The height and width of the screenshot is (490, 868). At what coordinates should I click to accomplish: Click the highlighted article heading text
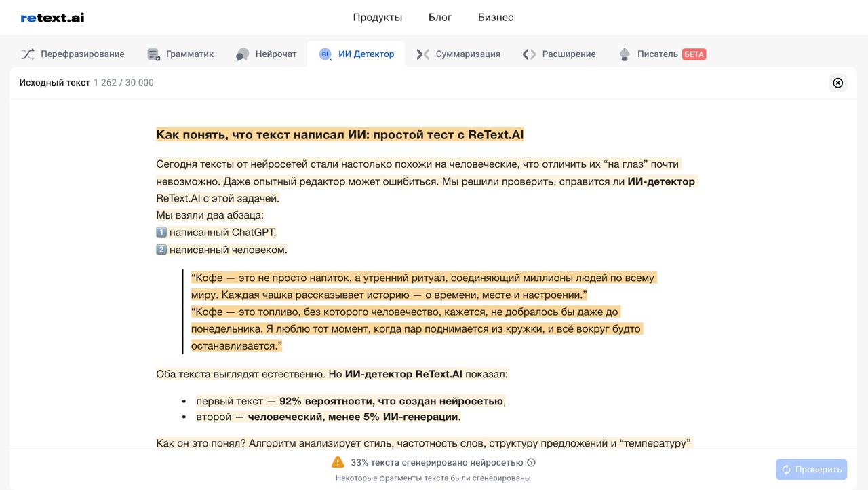click(340, 134)
